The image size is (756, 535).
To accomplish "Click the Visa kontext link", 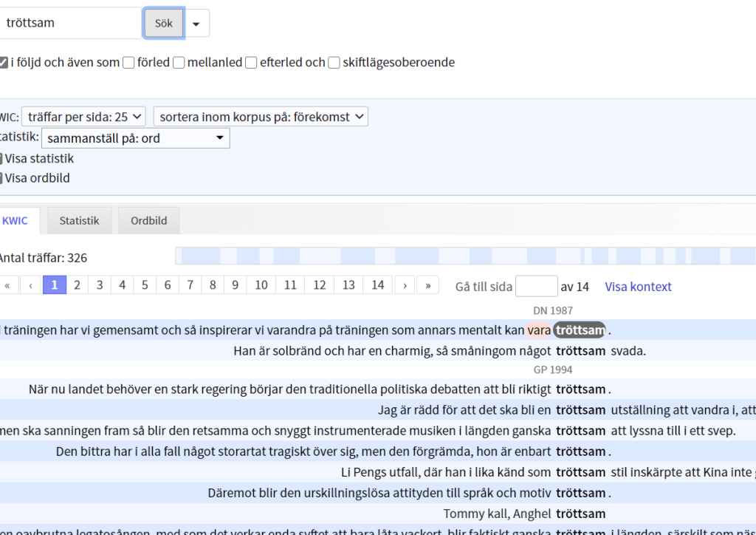I will 638,287.
